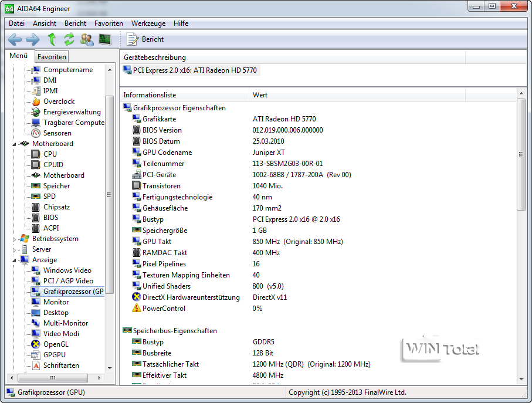Switch to the Favoriten tab
The width and height of the screenshot is (532, 403).
click(52, 57)
